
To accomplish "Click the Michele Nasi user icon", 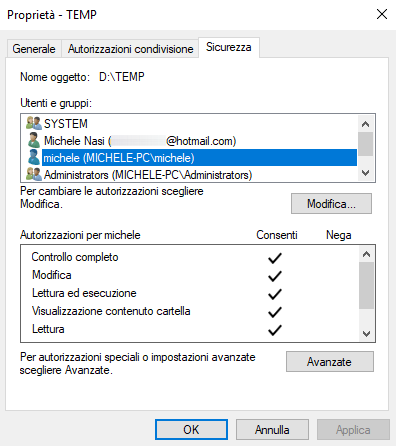I will 34,140.
